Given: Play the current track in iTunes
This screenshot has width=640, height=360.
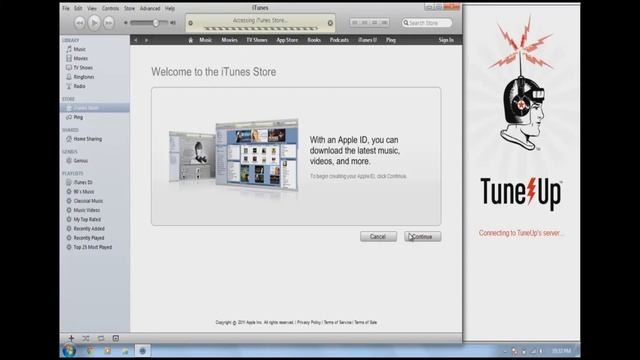Looking at the screenshot, I should pyautogui.click(x=94, y=23).
